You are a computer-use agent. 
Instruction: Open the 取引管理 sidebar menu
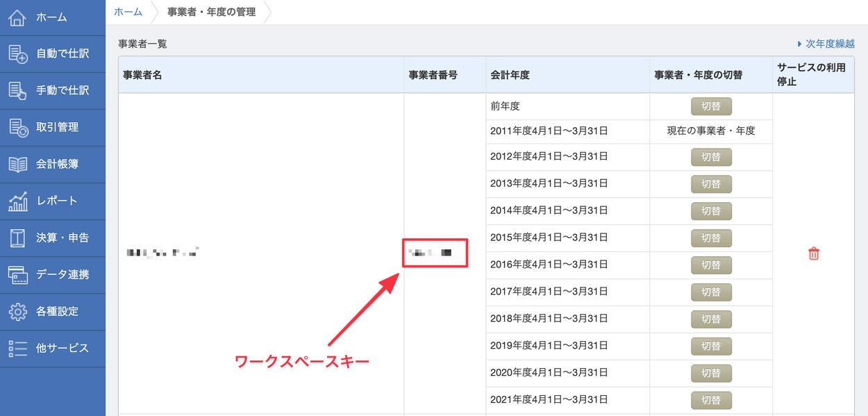click(53, 127)
